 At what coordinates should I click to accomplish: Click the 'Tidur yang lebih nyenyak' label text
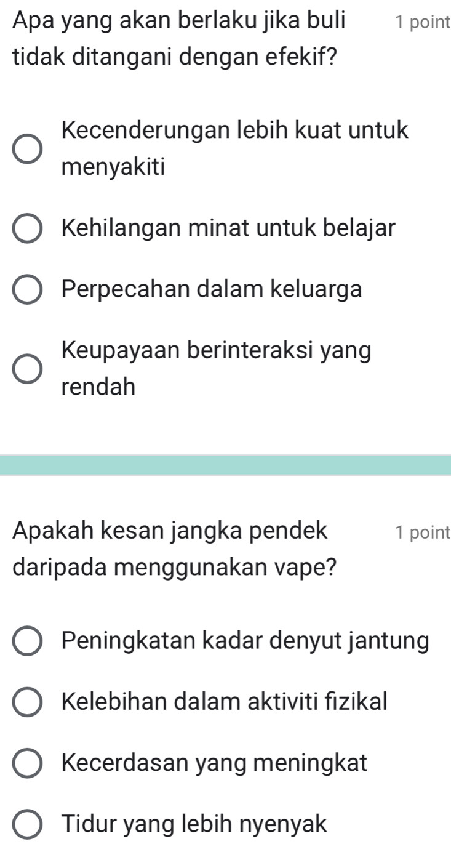(x=195, y=824)
